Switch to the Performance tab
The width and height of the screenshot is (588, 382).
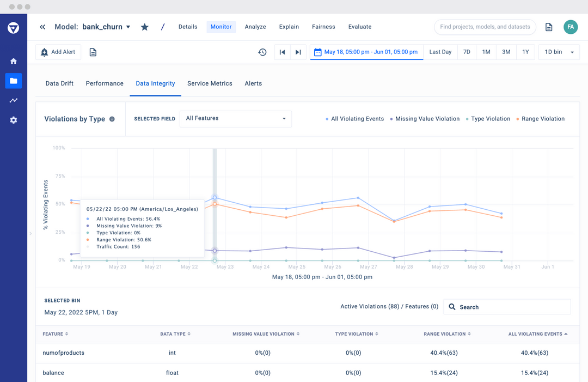click(105, 83)
